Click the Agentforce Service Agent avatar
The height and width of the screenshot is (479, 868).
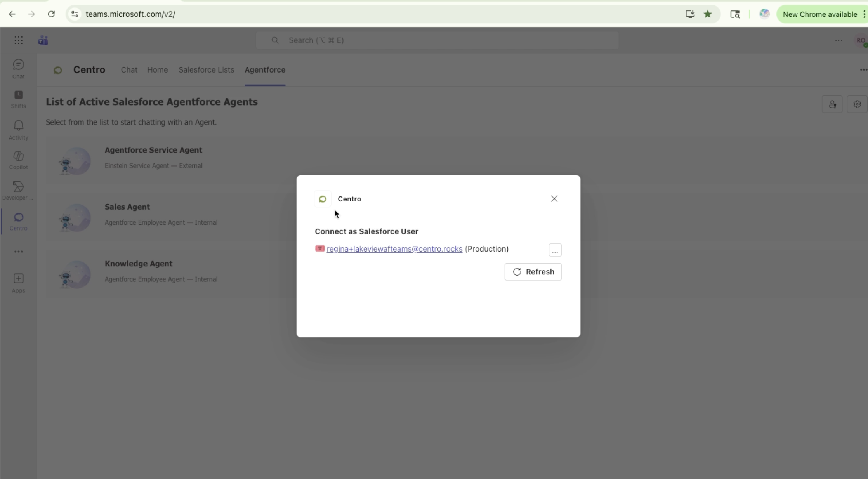click(75, 161)
